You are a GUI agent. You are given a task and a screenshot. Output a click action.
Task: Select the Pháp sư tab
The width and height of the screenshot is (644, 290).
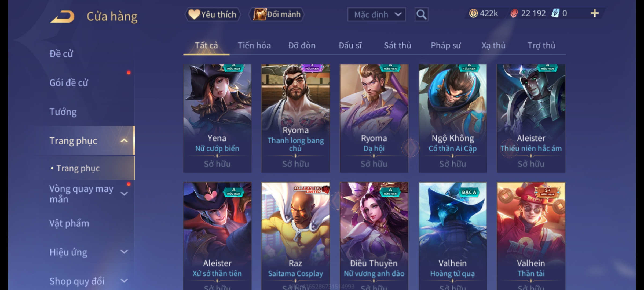coord(445,45)
